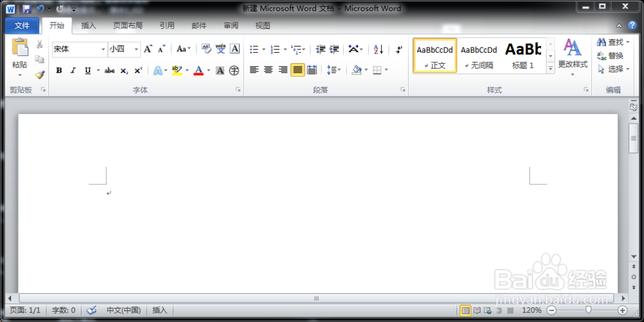Viewport: 644px width, 322px height.
Task: Apply red font color
Action: [198, 71]
